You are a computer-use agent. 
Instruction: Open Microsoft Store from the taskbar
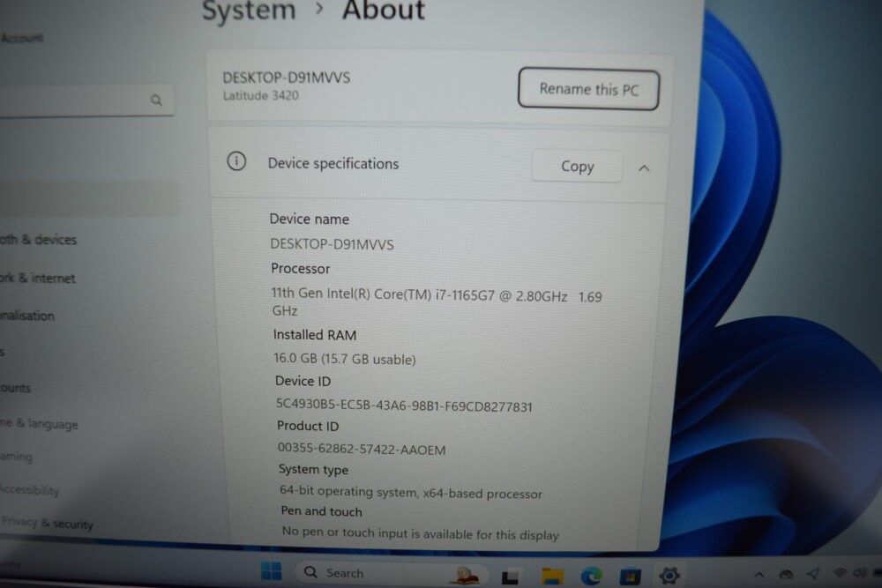tap(630, 577)
